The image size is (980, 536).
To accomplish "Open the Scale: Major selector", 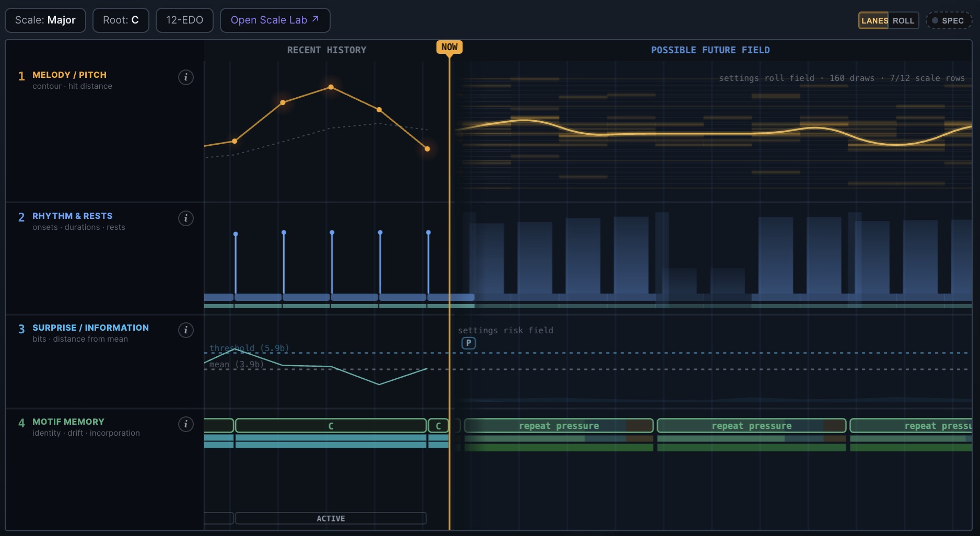I will [x=45, y=20].
